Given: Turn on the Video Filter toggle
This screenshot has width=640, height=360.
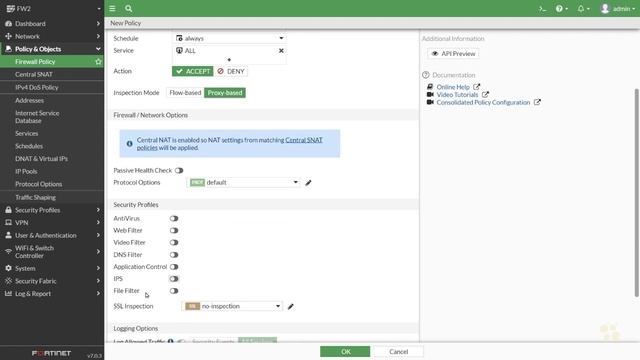Looking at the screenshot, I should pyautogui.click(x=174, y=242).
